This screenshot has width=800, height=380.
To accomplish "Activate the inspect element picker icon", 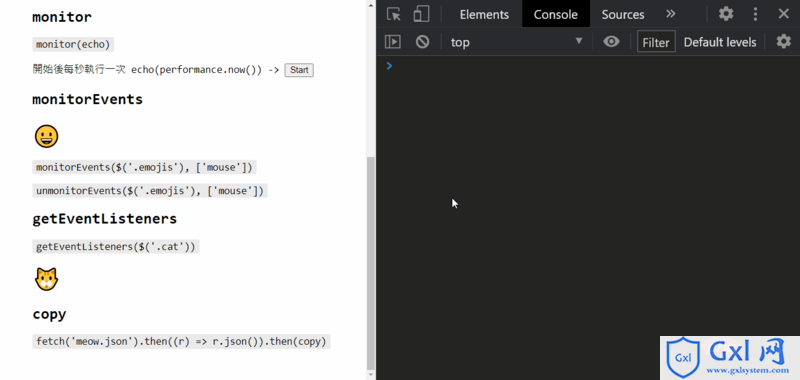I will [393, 14].
